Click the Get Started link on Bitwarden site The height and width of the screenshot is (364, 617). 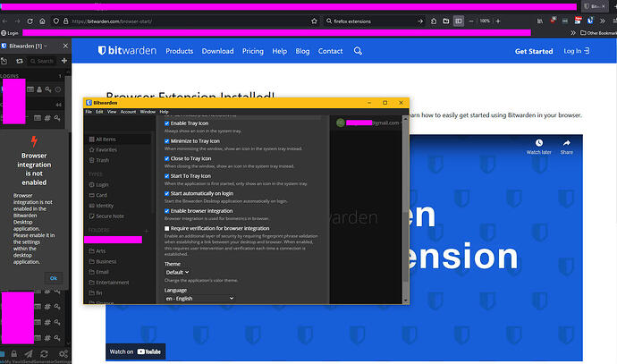coord(534,51)
